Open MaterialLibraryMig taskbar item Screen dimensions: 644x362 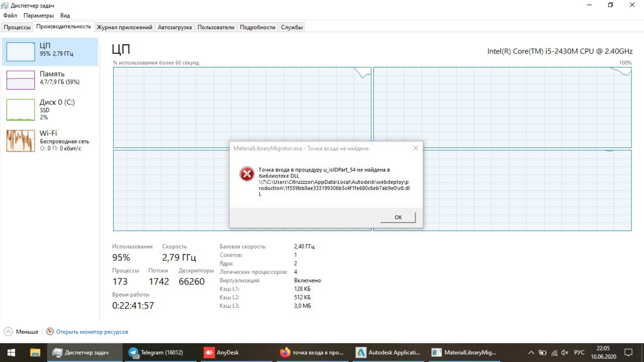(x=464, y=352)
